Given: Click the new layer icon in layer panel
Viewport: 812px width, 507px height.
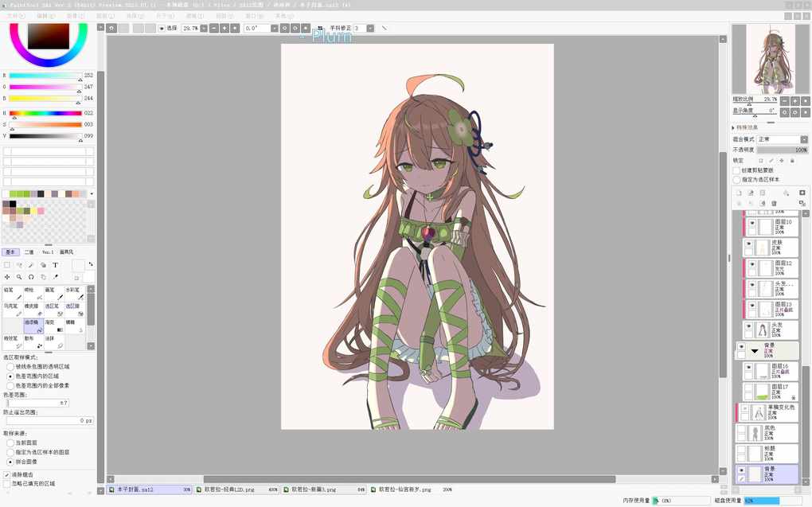Looking at the screenshot, I should [x=739, y=193].
